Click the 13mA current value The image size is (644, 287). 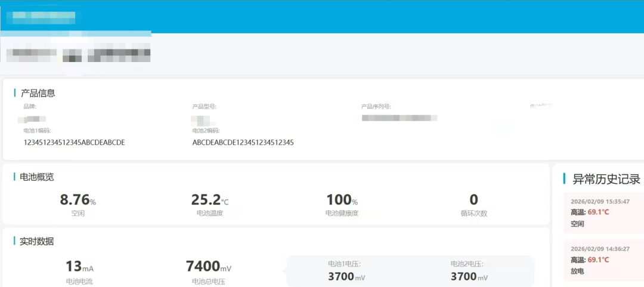80,267
